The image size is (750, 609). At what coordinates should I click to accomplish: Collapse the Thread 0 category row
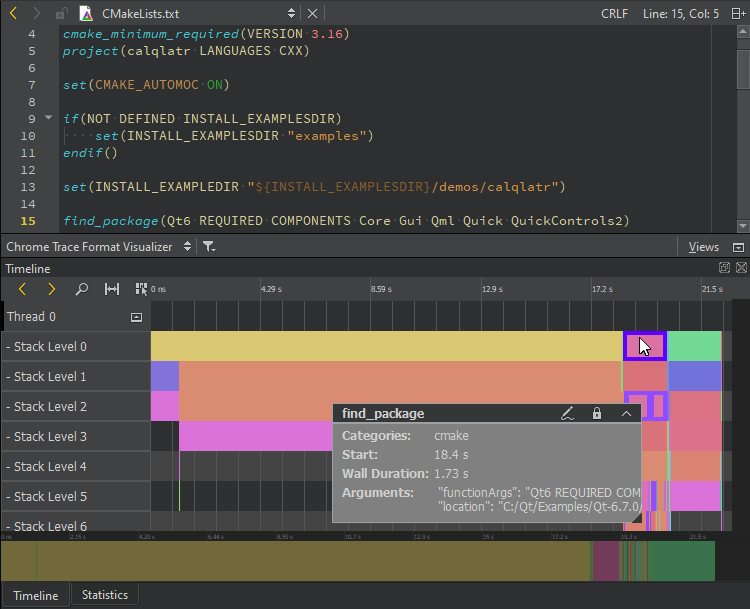click(136, 317)
